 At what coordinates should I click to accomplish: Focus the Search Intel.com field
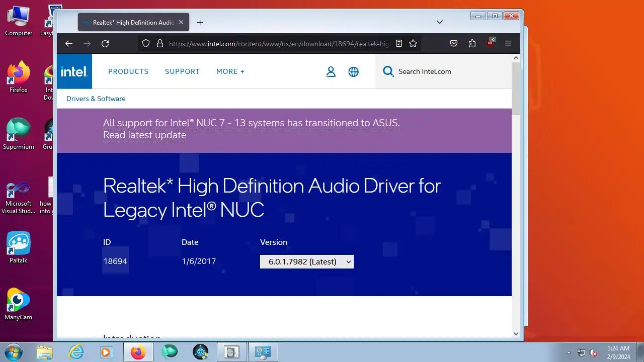[x=442, y=71]
